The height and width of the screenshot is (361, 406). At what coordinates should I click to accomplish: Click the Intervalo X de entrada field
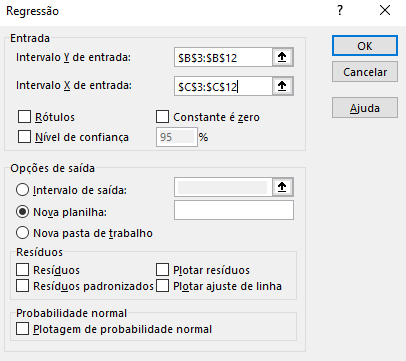point(223,86)
